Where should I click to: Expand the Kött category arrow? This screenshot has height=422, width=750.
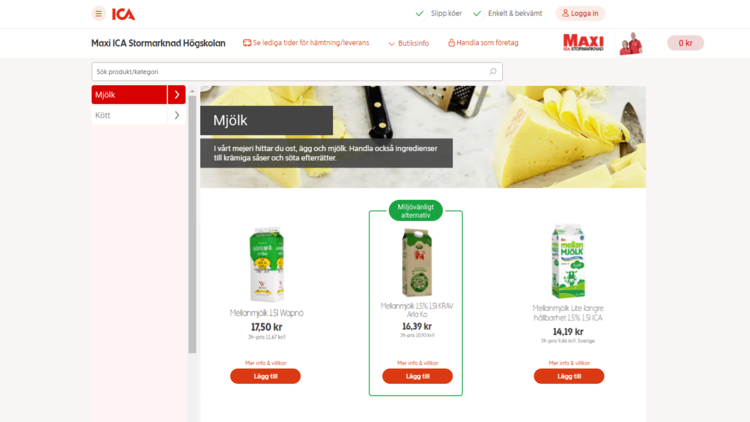[176, 115]
